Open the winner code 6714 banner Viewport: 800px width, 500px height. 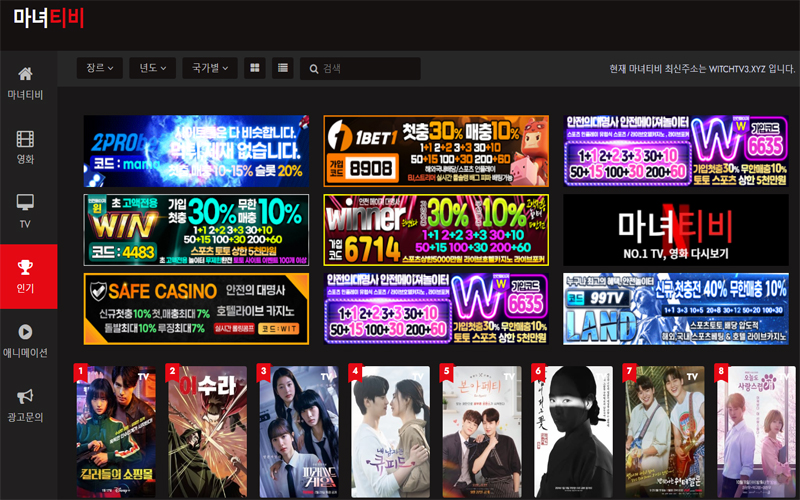[436, 230]
